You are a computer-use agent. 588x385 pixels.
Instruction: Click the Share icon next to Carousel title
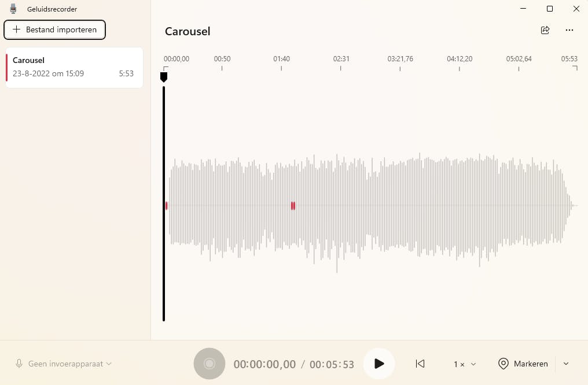click(x=545, y=31)
